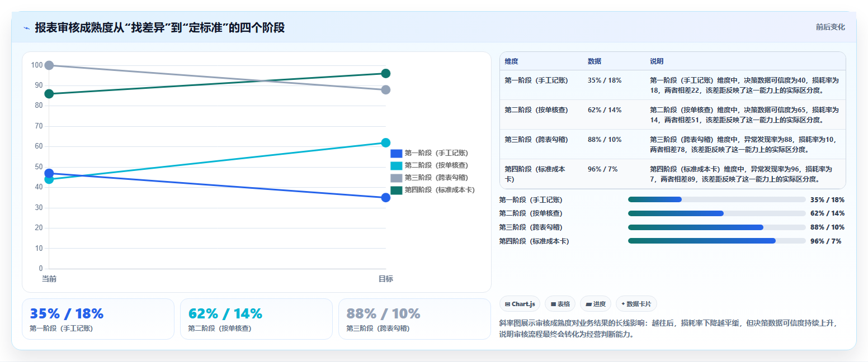Select the 表格 tag chip
This screenshot has height=362, width=868.
click(560, 304)
